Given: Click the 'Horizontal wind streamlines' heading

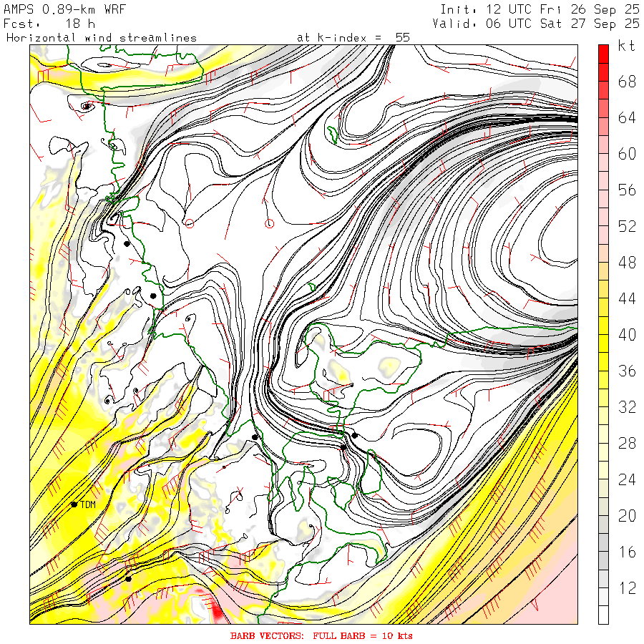Looking at the screenshot, I should [x=101, y=38].
